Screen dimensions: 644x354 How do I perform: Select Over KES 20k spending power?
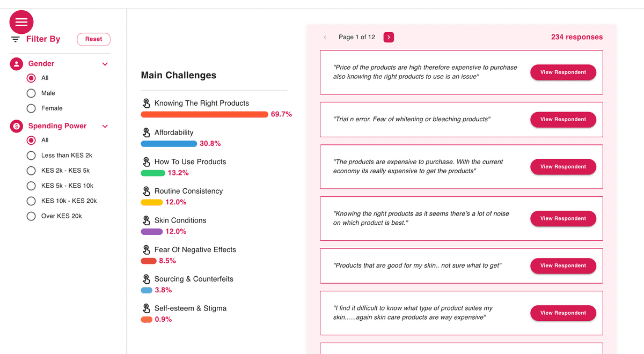tap(31, 216)
